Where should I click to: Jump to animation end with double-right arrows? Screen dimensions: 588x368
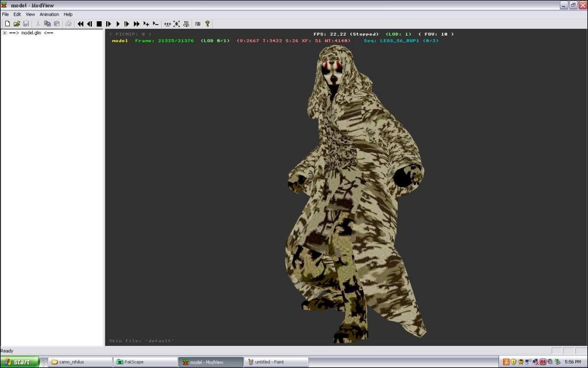[137, 24]
